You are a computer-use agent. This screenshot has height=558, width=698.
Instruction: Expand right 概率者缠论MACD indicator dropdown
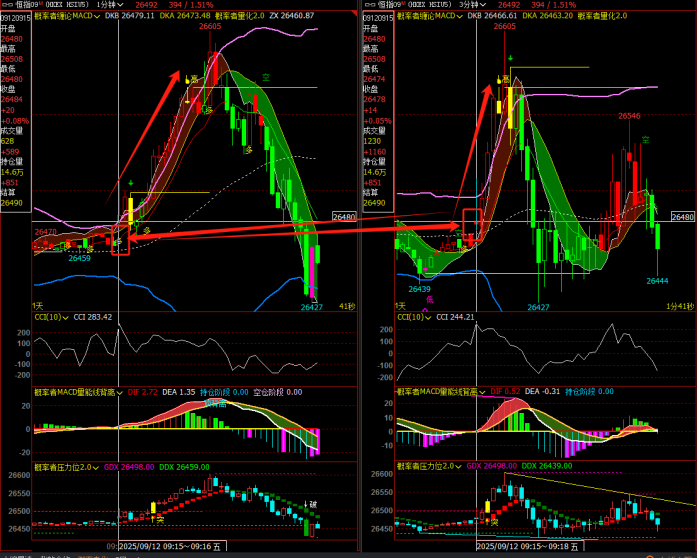point(459,17)
